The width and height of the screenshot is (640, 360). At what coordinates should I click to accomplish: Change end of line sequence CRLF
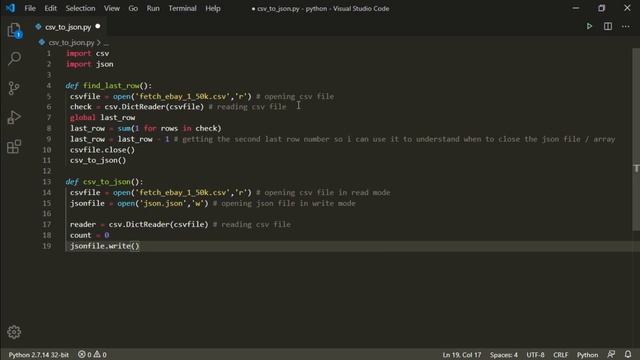tap(560, 354)
